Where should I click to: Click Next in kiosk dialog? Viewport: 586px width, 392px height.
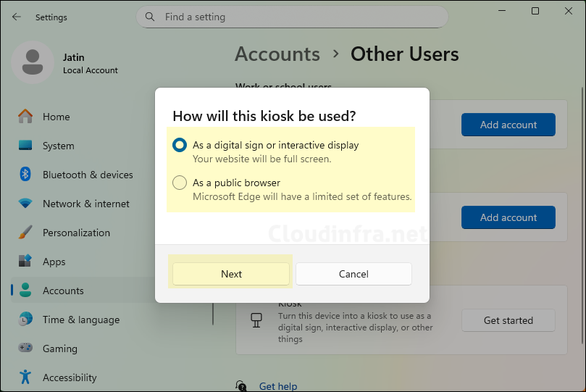tap(231, 274)
